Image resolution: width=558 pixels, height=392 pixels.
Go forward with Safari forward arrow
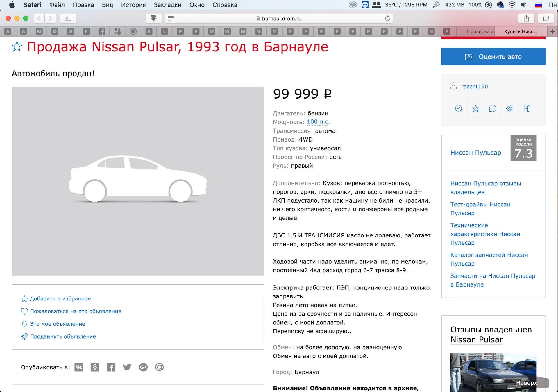click(50, 18)
